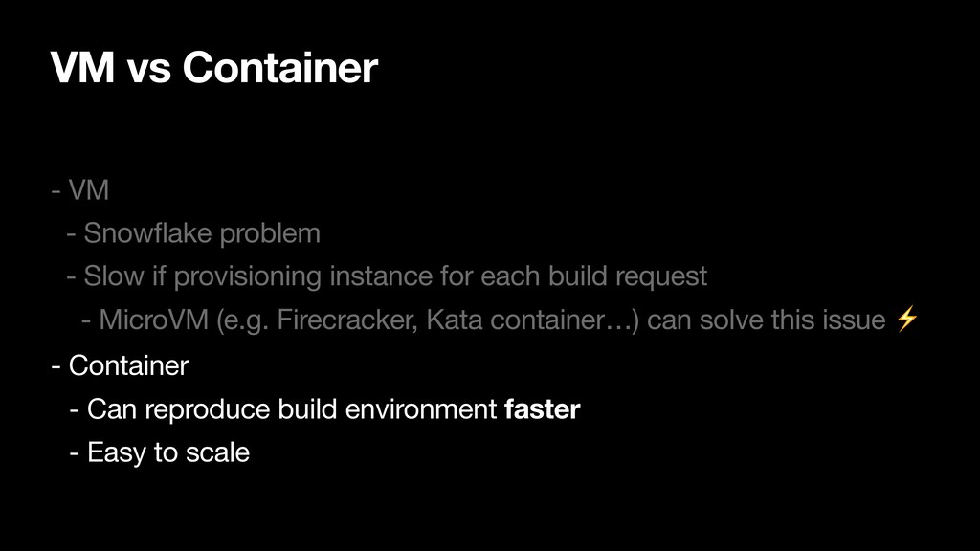Click the bold word 'faster'
This screenshot has height=551, width=980.
click(x=543, y=409)
